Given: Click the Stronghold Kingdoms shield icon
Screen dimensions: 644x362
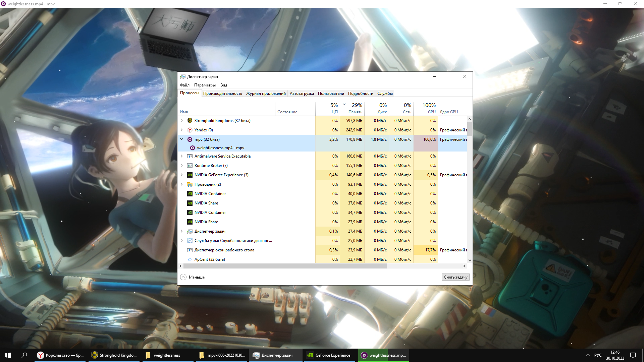Looking at the screenshot, I should click(190, 121).
